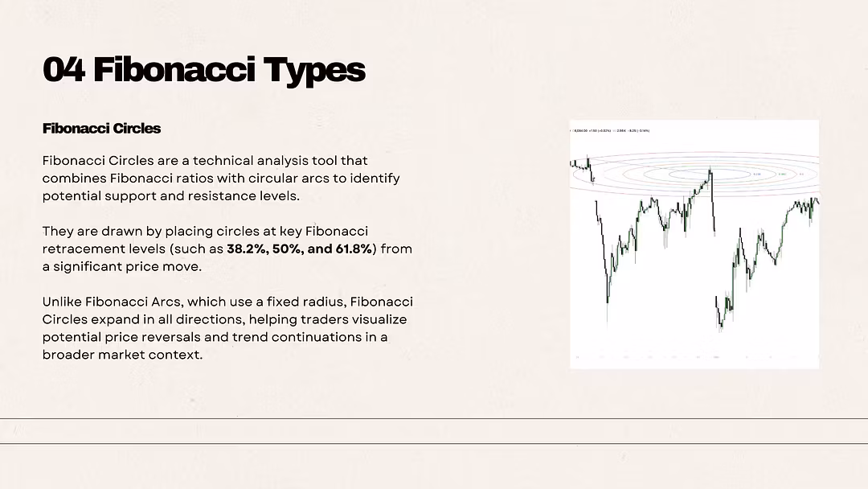868x489 pixels.
Task: Click the horizontal band below the slide text
Action: [x=434, y=431]
